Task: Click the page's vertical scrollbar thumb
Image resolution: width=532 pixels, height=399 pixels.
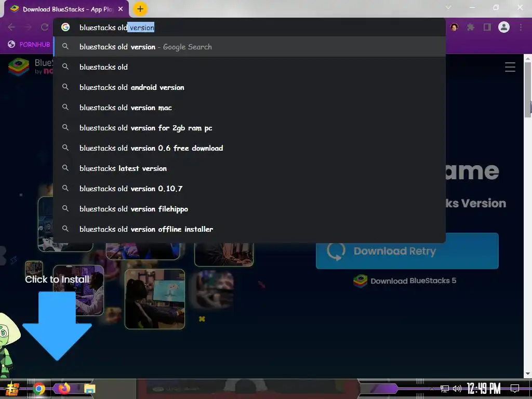Action: point(528,90)
